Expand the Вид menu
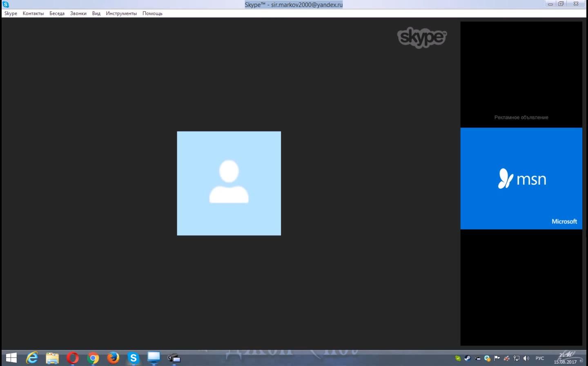This screenshot has width=588, height=366. 96,13
